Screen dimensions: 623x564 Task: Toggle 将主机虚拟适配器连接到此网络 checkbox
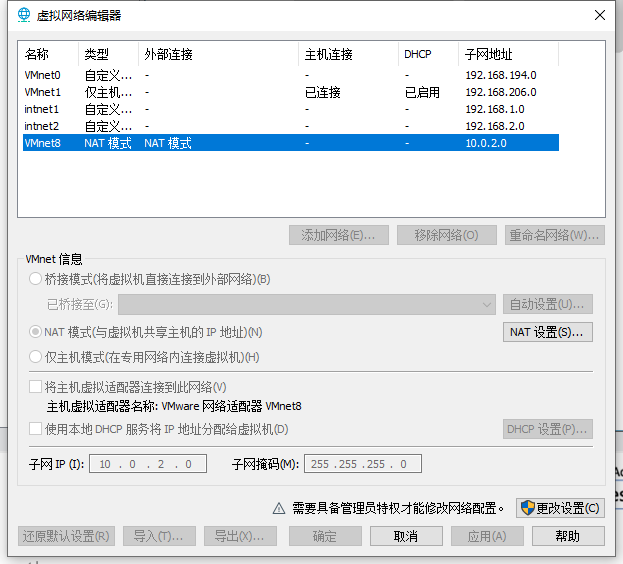[35, 386]
